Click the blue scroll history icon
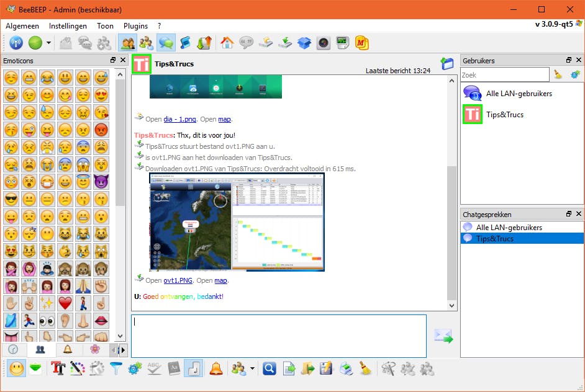The image size is (585, 392). [186, 43]
